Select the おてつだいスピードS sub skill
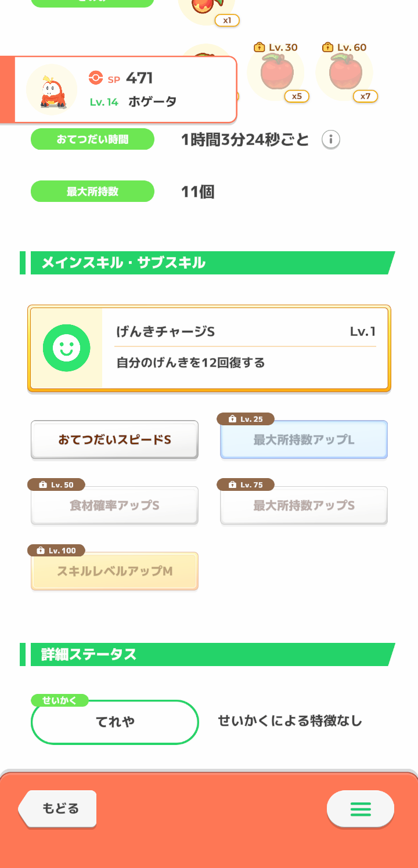418x868 pixels. click(114, 440)
